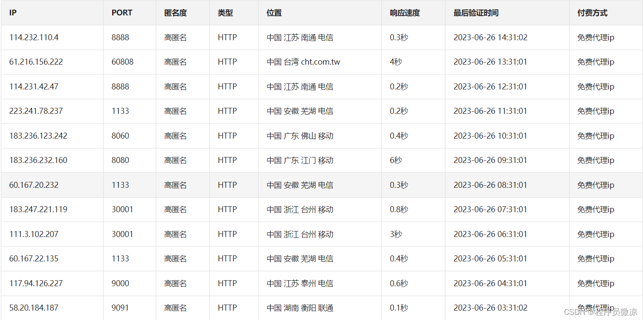This screenshot has width=644, height=320.
Task: Click timestamp 2023-06-26 12:31:01
Action: point(490,86)
